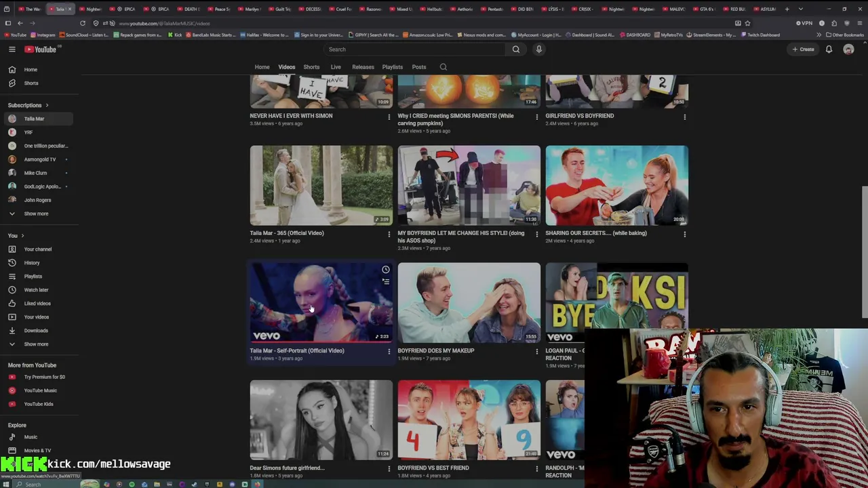868x488 pixels.
Task: Open the YouTube hamburger guide menu
Action: coord(12,49)
